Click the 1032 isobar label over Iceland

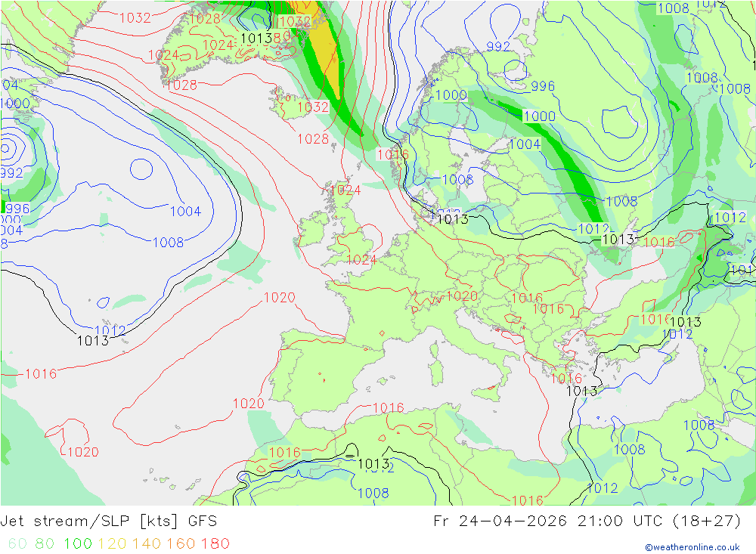point(313,107)
